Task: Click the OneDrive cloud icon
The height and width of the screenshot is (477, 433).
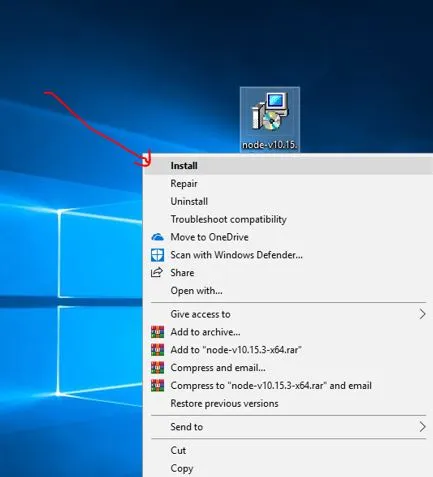Action: coord(157,237)
